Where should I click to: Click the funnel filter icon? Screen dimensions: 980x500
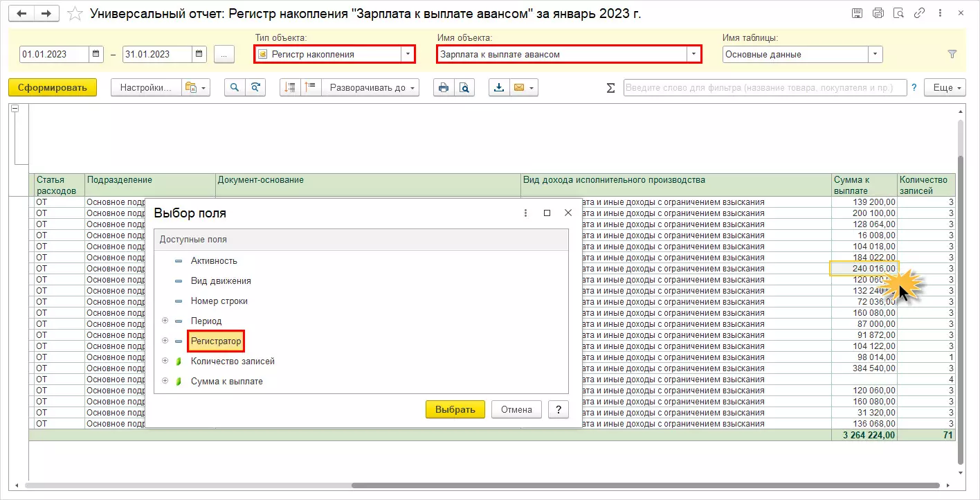(x=952, y=54)
